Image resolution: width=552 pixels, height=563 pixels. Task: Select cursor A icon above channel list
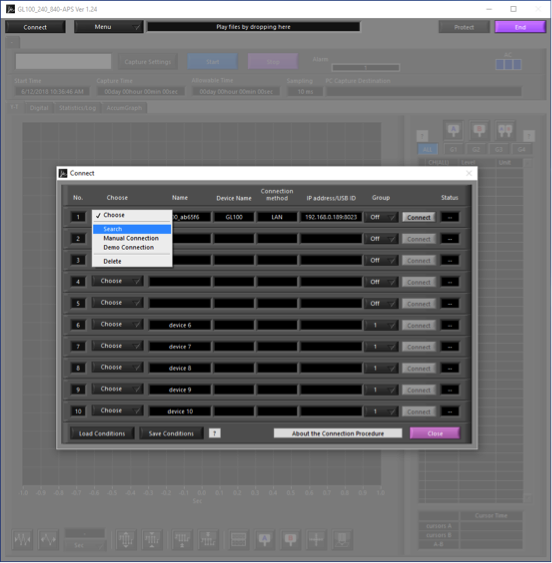pyautogui.click(x=453, y=130)
